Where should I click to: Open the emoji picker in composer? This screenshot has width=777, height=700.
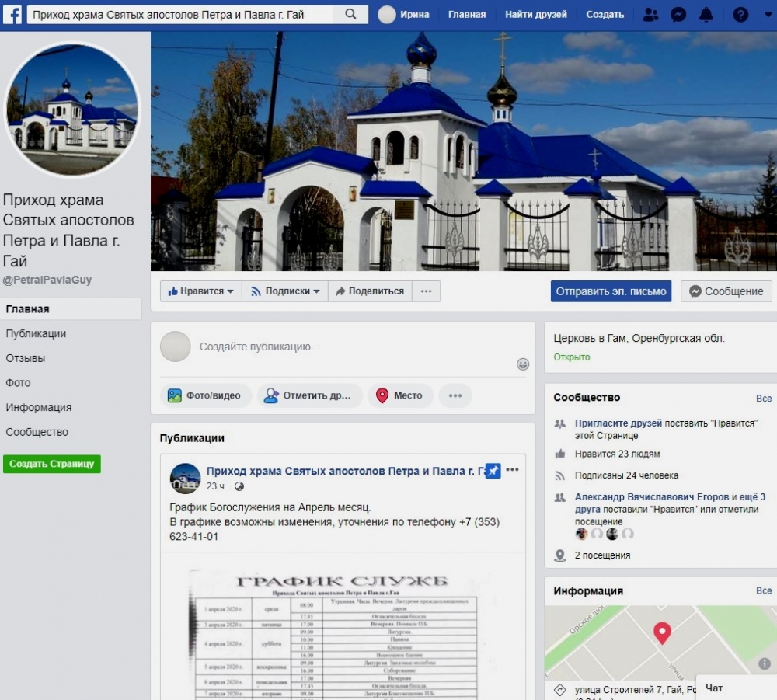[x=523, y=364]
